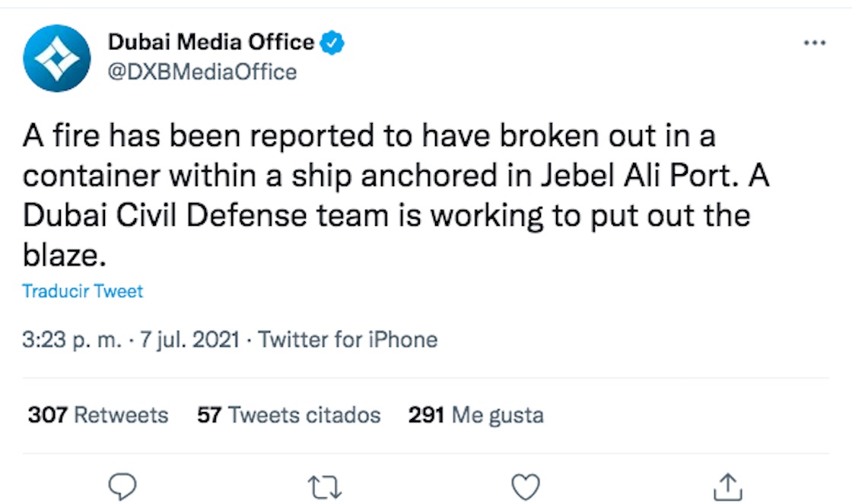
Task: Like the tweet with the heart icon
Action: (x=525, y=483)
